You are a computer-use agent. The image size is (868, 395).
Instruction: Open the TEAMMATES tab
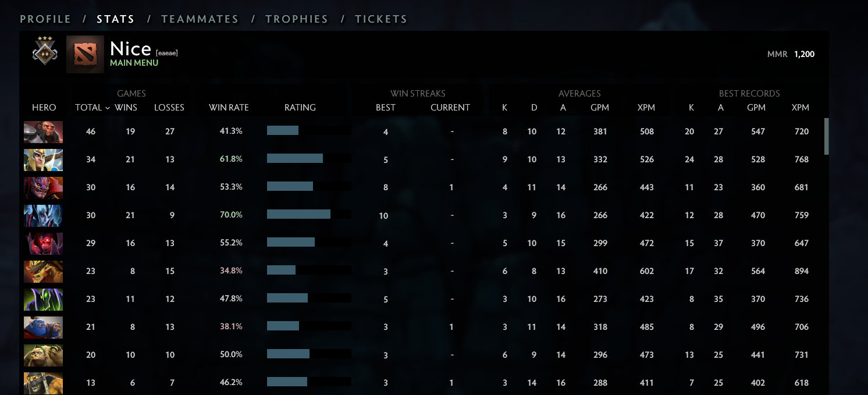click(200, 19)
